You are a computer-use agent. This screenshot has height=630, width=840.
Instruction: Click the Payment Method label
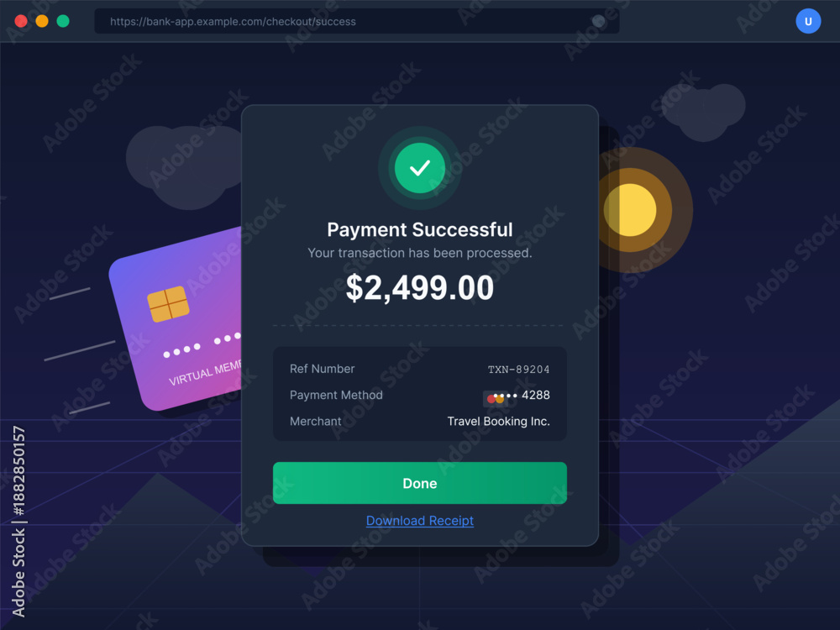click(336, 396)
